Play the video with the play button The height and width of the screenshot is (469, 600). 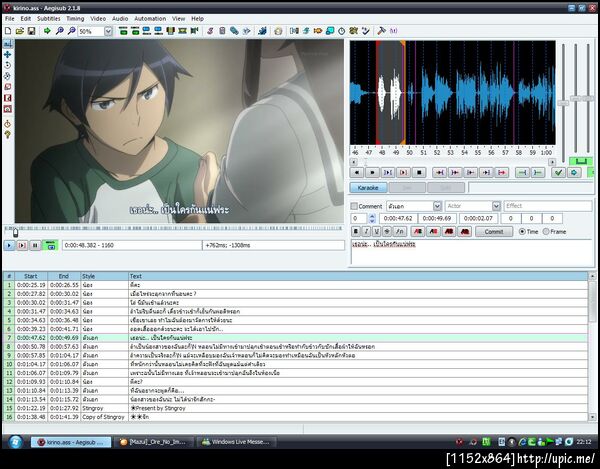click(x=9, y=245)
